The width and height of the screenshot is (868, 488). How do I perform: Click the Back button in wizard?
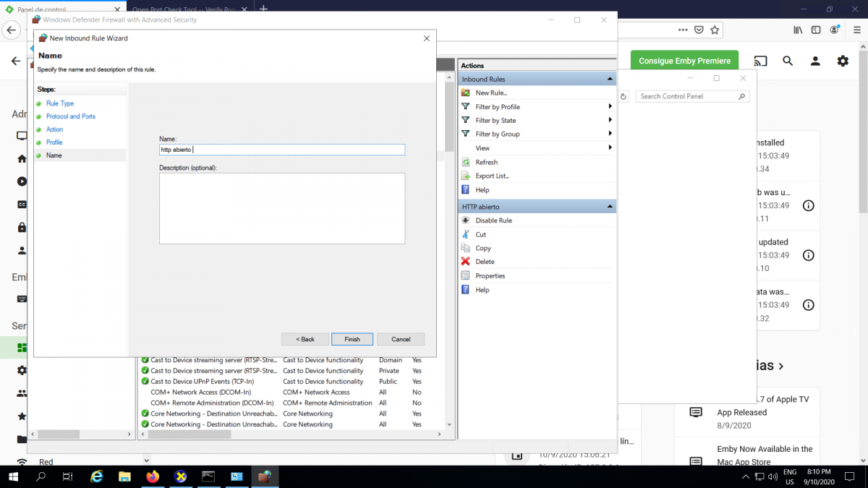305,339
